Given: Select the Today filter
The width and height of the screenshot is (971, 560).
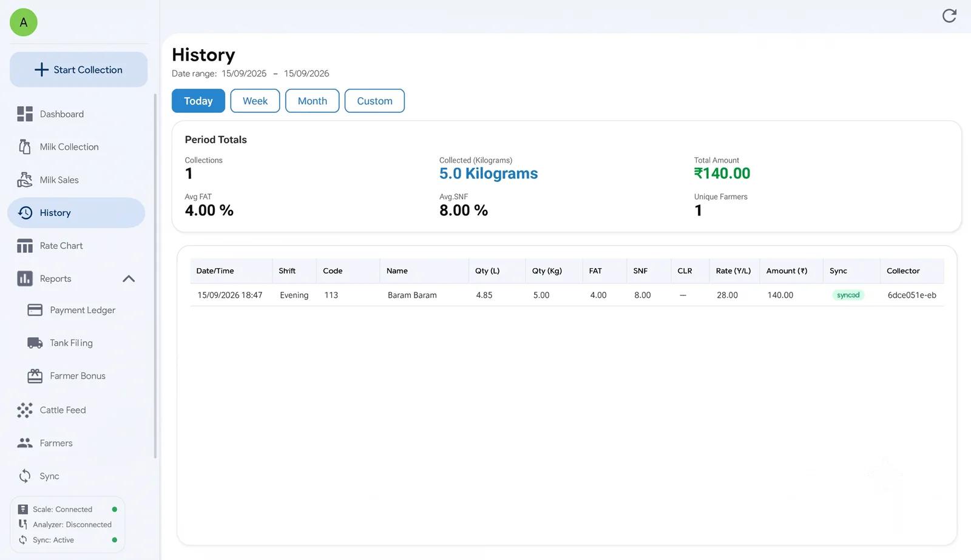Looking at the screenshot, I should [x=198, y=101].
